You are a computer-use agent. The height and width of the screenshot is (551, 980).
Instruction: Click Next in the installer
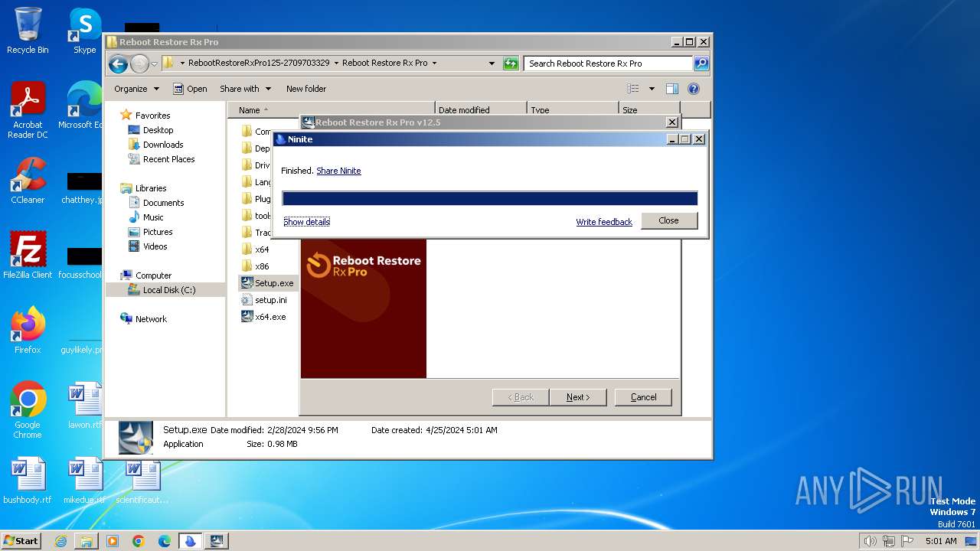(578, 397)
